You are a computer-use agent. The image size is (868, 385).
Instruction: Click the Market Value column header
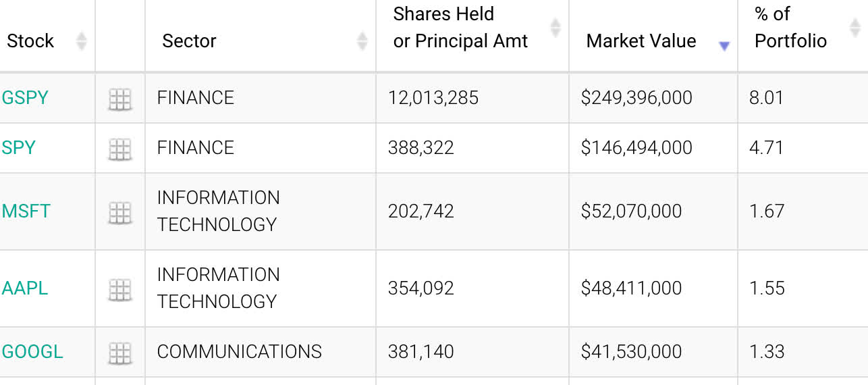point(641,41)
